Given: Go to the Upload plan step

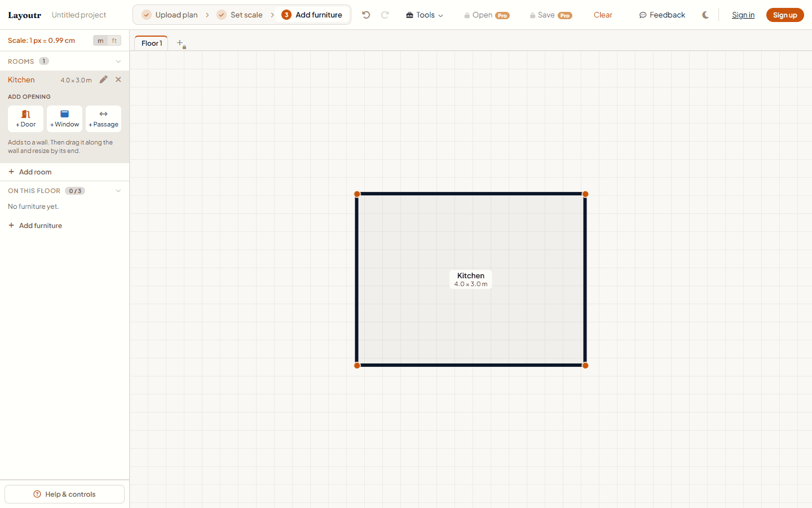Looking at the screenshot, I should pyautogui.click(x=170, y=15).
